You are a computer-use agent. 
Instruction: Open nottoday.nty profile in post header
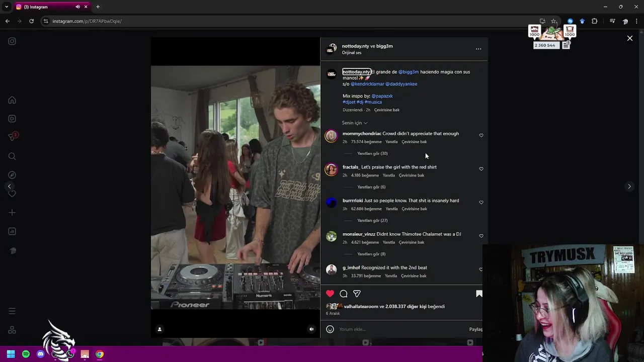(355, 46)
